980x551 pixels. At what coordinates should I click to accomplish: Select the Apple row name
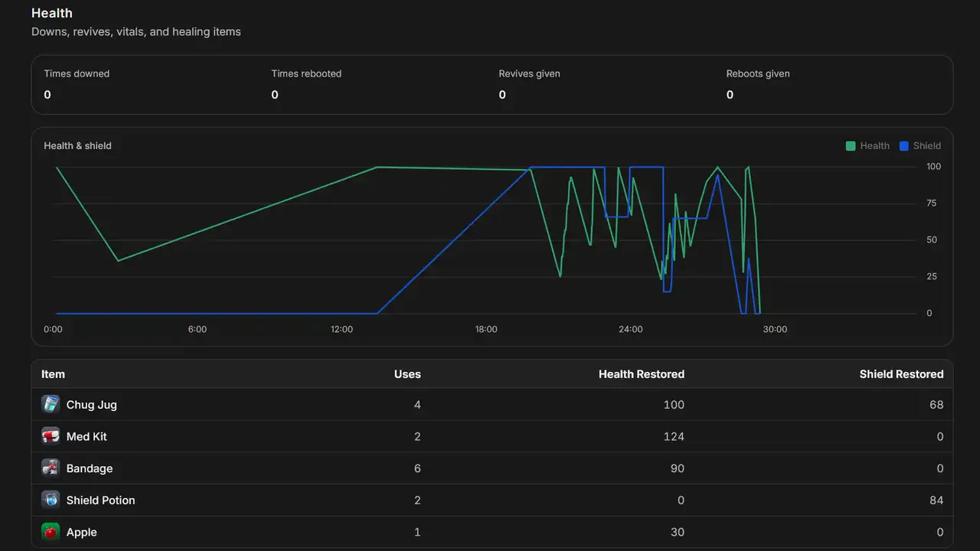coord(82,532)
